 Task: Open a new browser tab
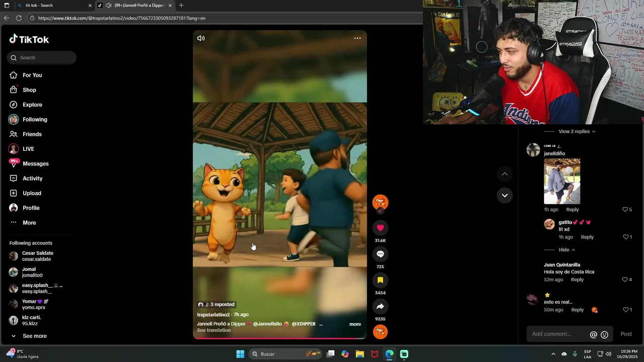coord(181,6)
